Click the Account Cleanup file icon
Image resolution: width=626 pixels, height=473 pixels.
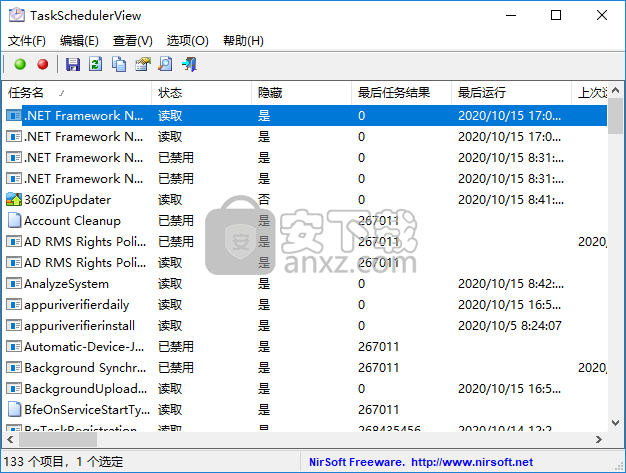14,220
